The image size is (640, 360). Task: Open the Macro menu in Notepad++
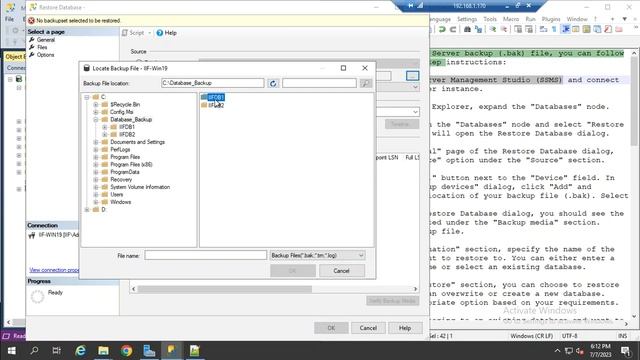pos(511,19)
